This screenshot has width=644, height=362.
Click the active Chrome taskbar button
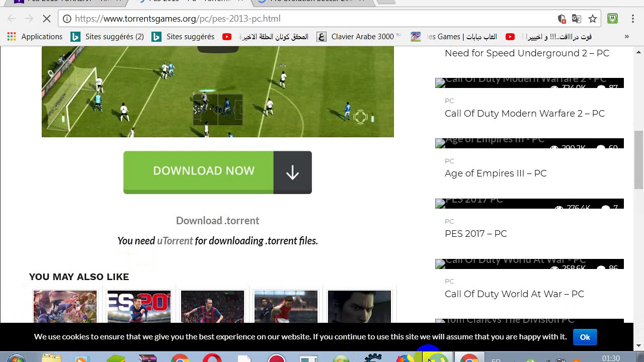pyautogui.click(x=469, y=358)
